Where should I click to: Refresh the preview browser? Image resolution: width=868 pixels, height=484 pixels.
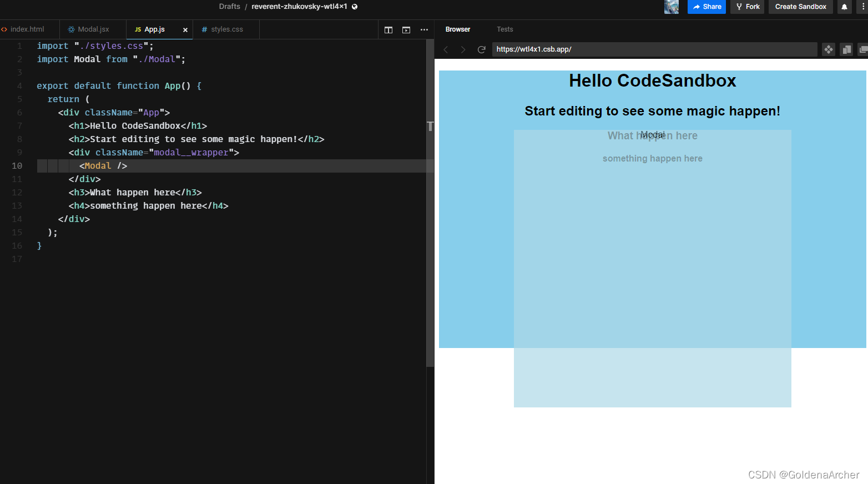point(481,49)
